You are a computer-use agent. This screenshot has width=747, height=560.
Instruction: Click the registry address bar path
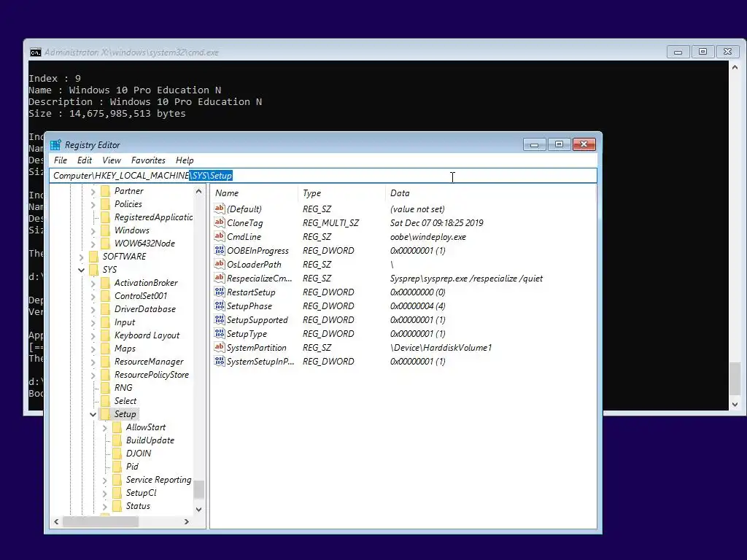pyautogui.click(x=323, y=175)
